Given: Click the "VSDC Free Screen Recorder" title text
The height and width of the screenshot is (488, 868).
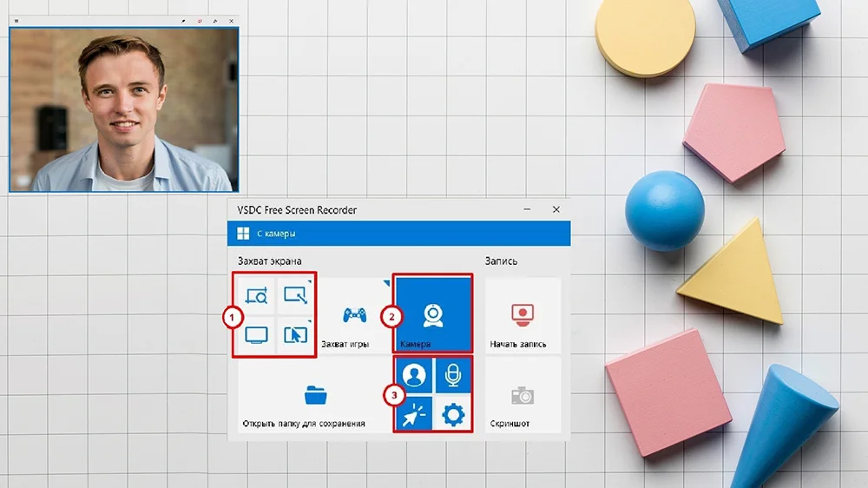Looking at the screenshot, I should 297,210.
